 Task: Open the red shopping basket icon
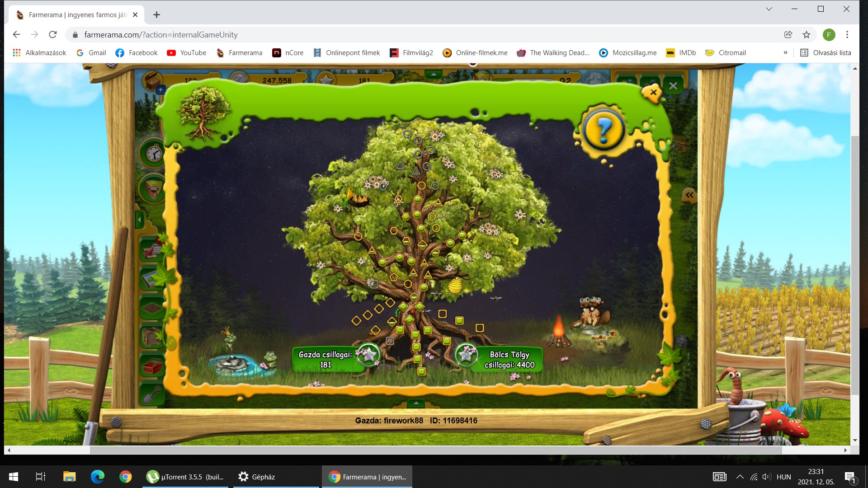coord(153,366)
